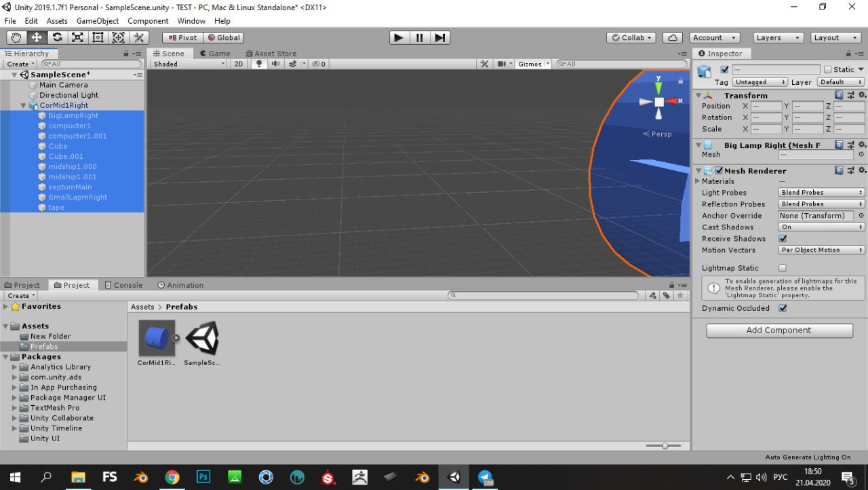Open the custom editor tools button
The height and width of the screenshot is (490, 868).
click(x=138, y=38)
